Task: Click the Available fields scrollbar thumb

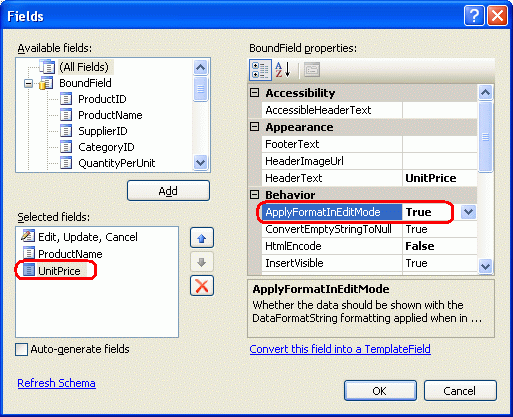Action: click(x=201, y=89)
